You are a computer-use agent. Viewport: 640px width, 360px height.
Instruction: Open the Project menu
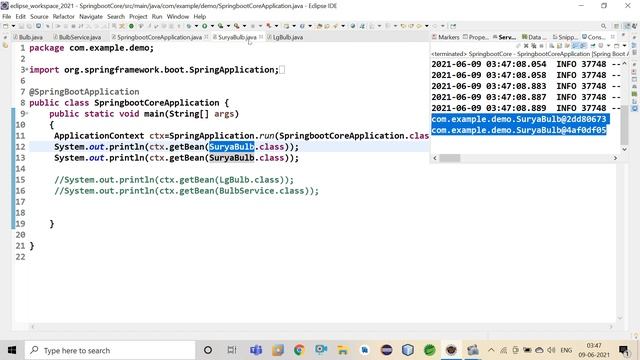(138, 16)
